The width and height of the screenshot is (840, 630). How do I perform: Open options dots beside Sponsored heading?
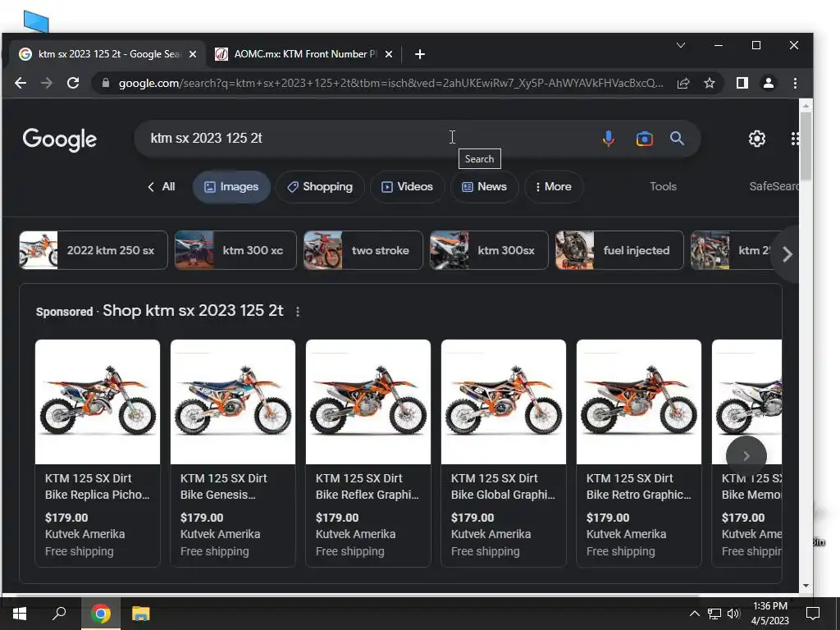tap(298, 311)
